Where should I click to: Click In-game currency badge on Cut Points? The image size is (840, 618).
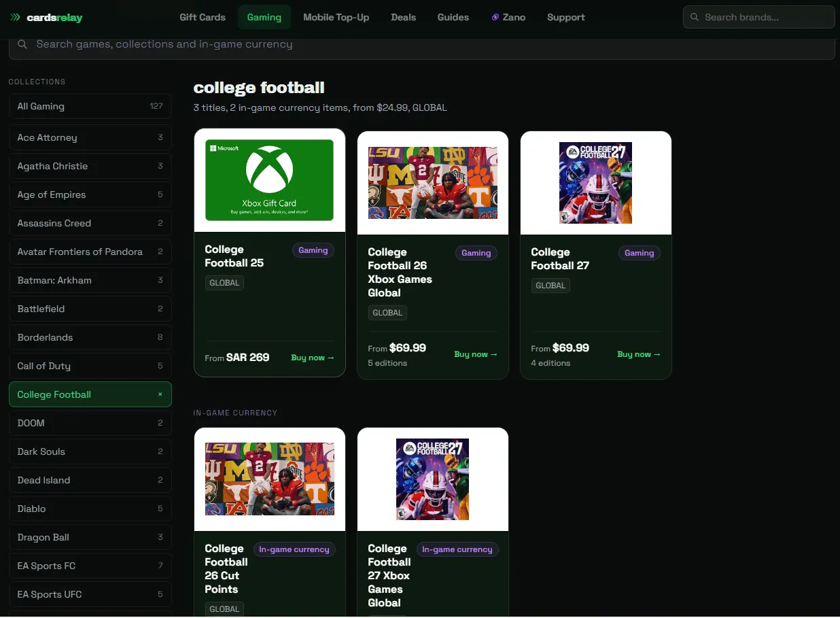tap(294, 549)
